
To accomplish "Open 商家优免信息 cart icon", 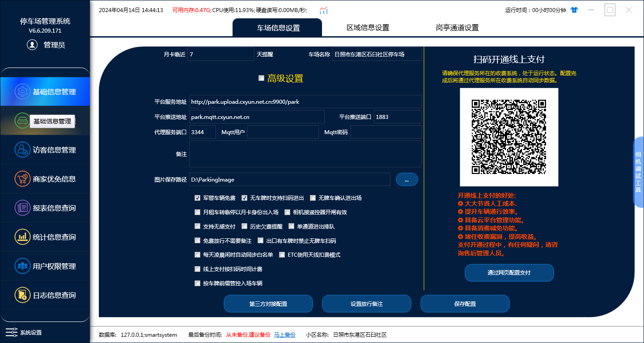I will tap(22, 179).
